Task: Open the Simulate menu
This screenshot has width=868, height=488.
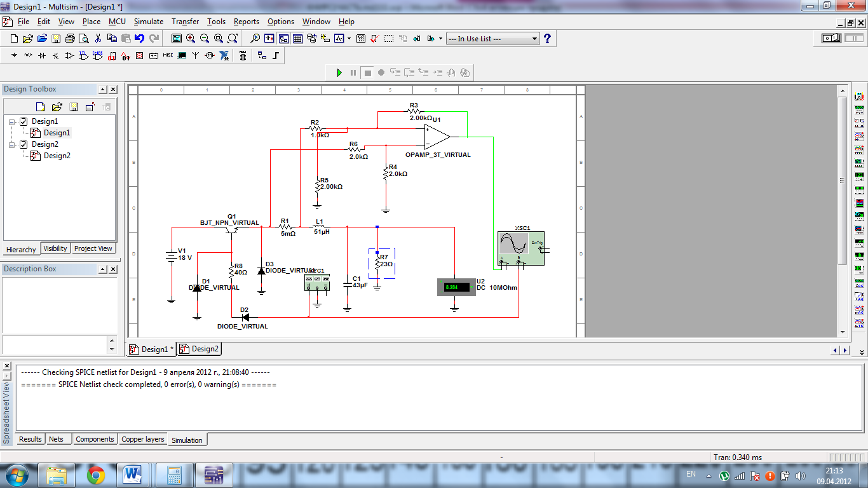Action: [149, 22]
